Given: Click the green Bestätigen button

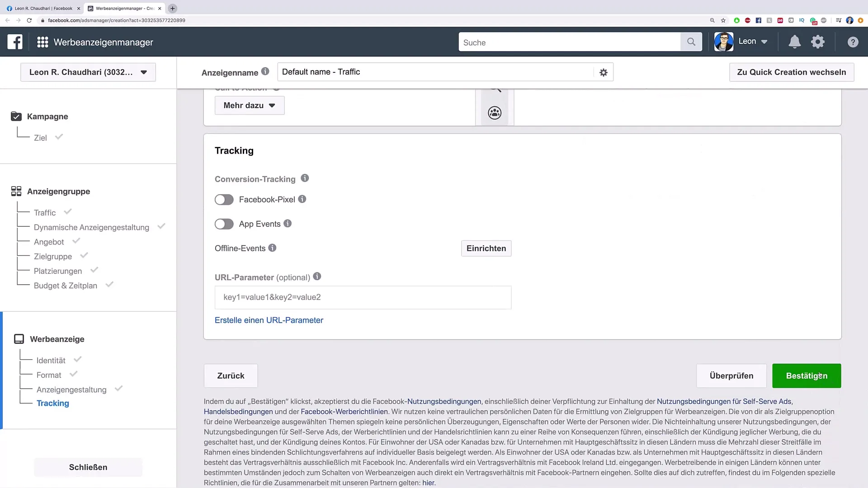Looking at the screenshot, I should click(807, 376).
